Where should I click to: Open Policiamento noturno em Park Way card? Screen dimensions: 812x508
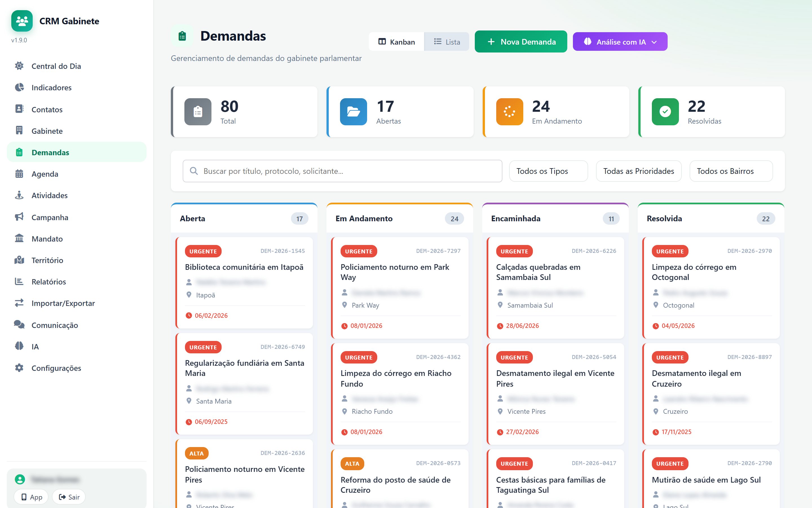coord(400,288)
